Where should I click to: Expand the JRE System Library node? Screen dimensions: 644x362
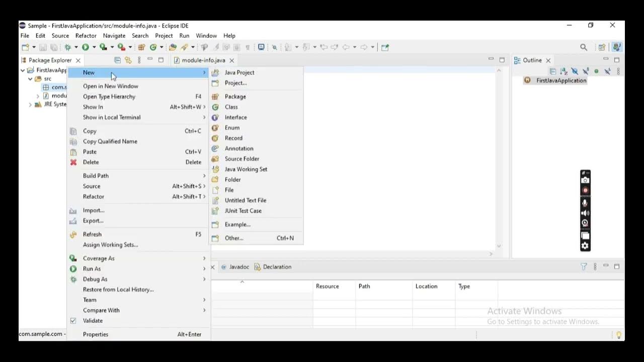click(30, 105)
